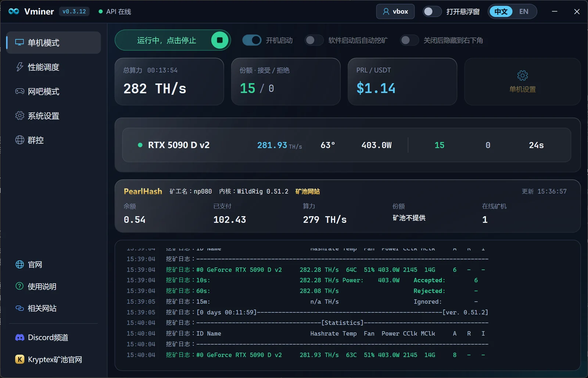Click the 更新 15:36:57 timestamp
Viewport: 588px width, 378px height.
[544, 191]
